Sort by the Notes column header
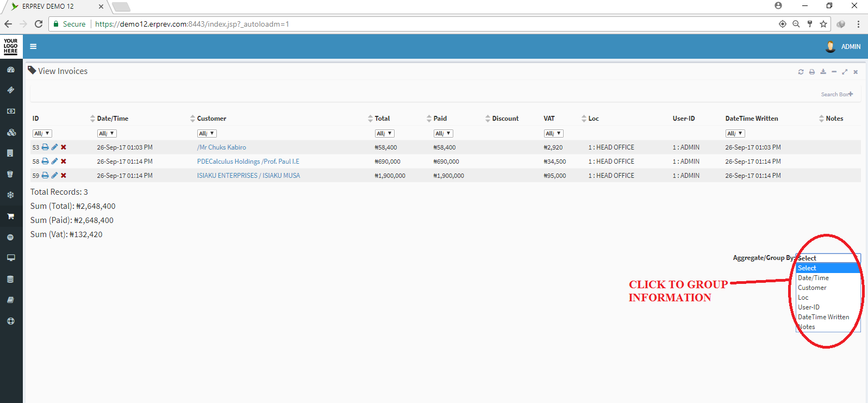Image resolution: width=868 pixels, height=403 pixels. coord(834,119)
